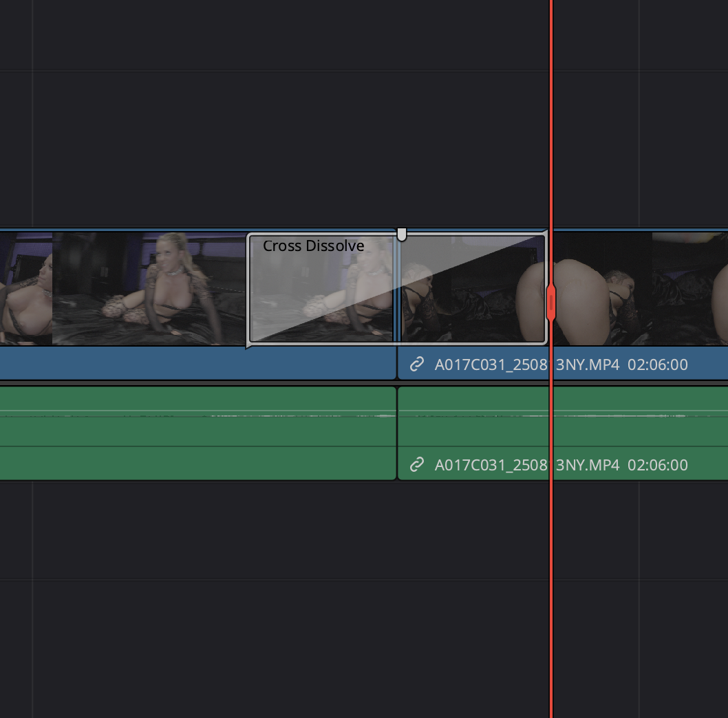Select the video clip name A017C031_2508 3NY.MP4 in the blue bar
Screen dimensions: 728x718
(527, 365)
